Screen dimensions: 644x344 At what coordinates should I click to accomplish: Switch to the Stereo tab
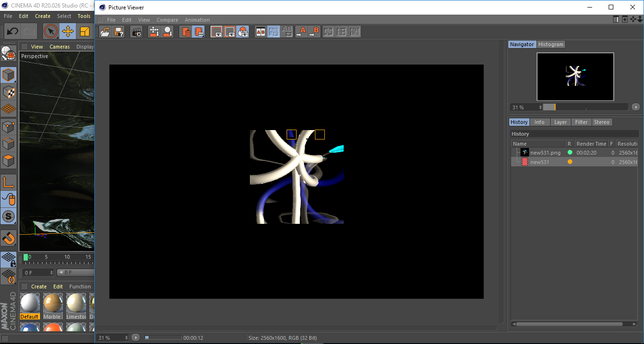pyautogui.click(x=602, y=122)
